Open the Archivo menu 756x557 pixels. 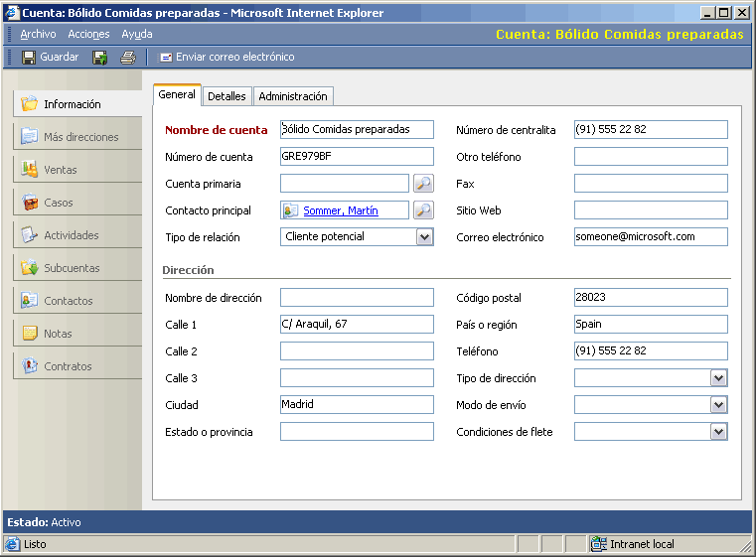point(38,34)
